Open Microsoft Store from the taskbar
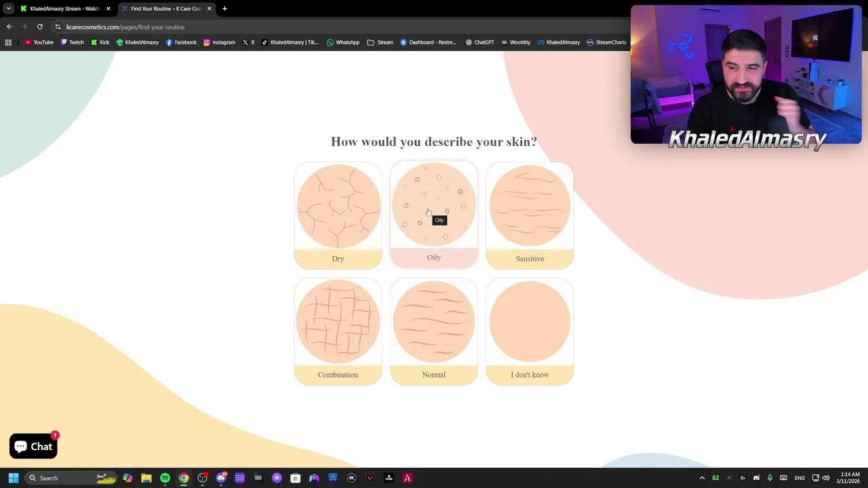Image resolution: width=868 pixels, height=488 pixels. pos(296,478)
